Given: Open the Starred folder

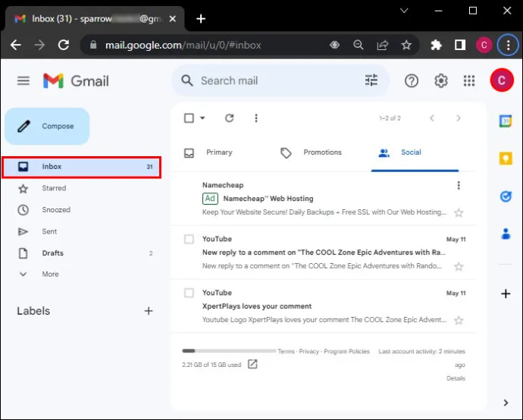Looking at the screenshot, I should click(x=54, y=188).
